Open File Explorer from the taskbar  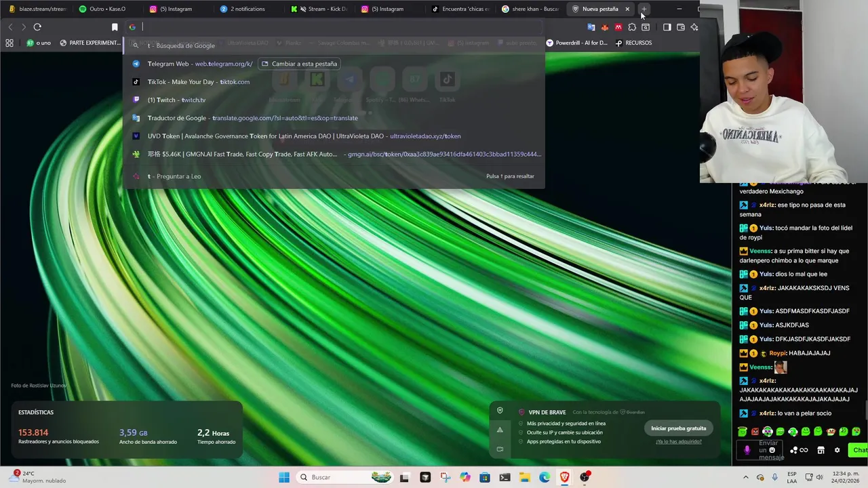525,477
